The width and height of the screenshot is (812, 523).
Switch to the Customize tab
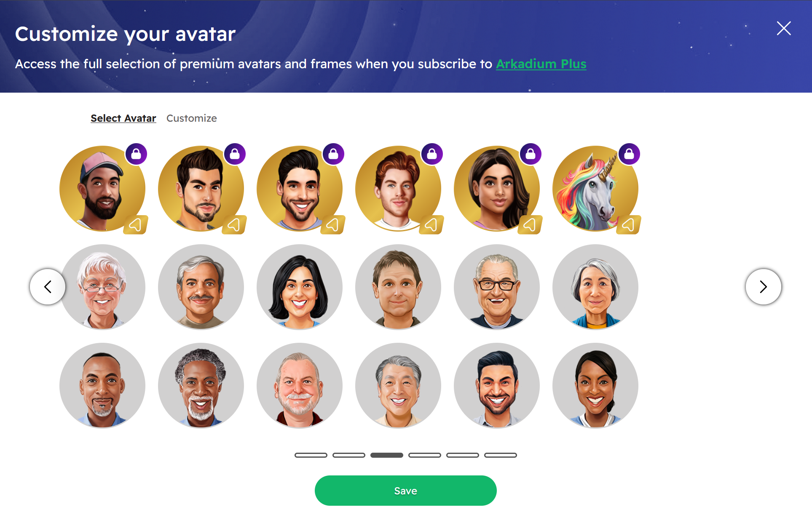(x=192, y=118)
